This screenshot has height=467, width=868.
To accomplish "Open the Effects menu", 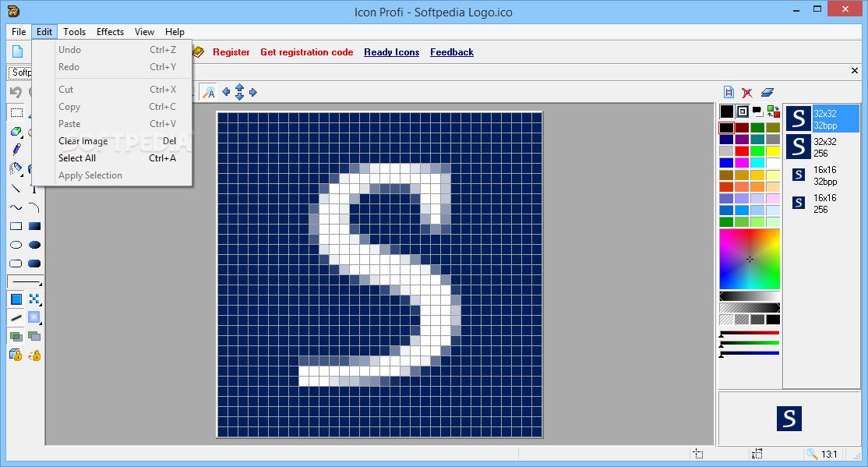I will point(110,32).
